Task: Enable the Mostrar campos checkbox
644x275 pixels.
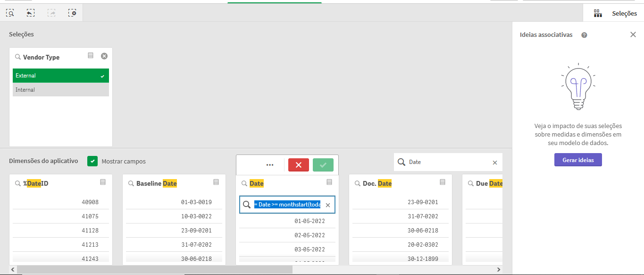Action: 92,161
